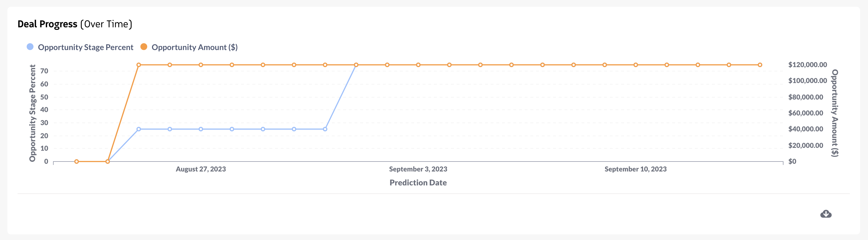Viewport: 868px width, 240px height.
Task: Click the blue Opportunity Stage Percent legend dot
Action: tap(30, 47)
